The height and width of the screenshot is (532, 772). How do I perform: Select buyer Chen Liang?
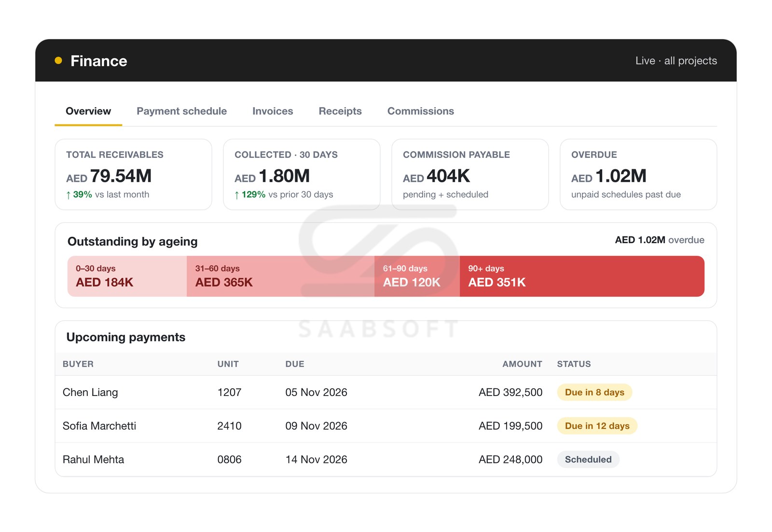(x=90, y=392)
